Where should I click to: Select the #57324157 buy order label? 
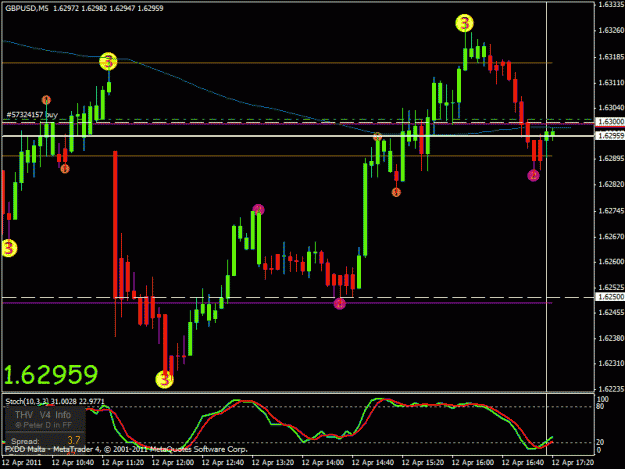32,115
